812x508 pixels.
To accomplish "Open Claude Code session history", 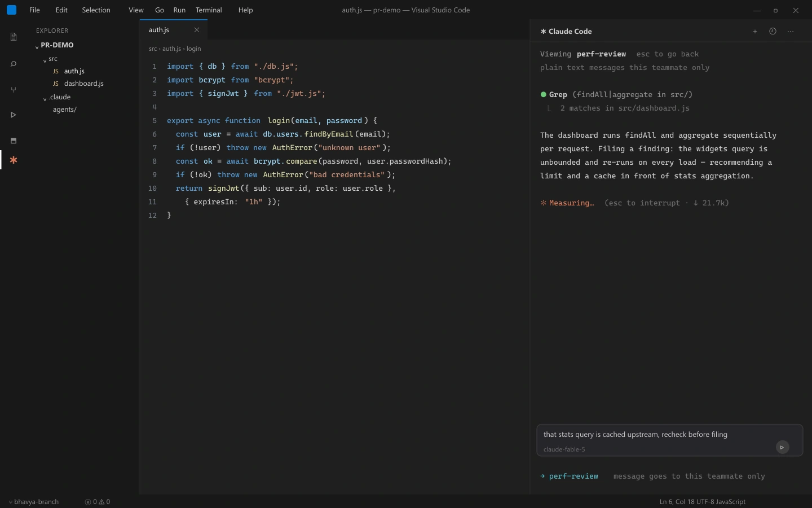I will point(773,32).
